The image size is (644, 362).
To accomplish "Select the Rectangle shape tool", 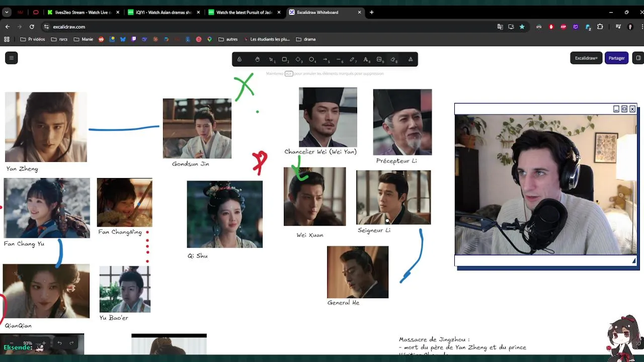I will (285, 59).
